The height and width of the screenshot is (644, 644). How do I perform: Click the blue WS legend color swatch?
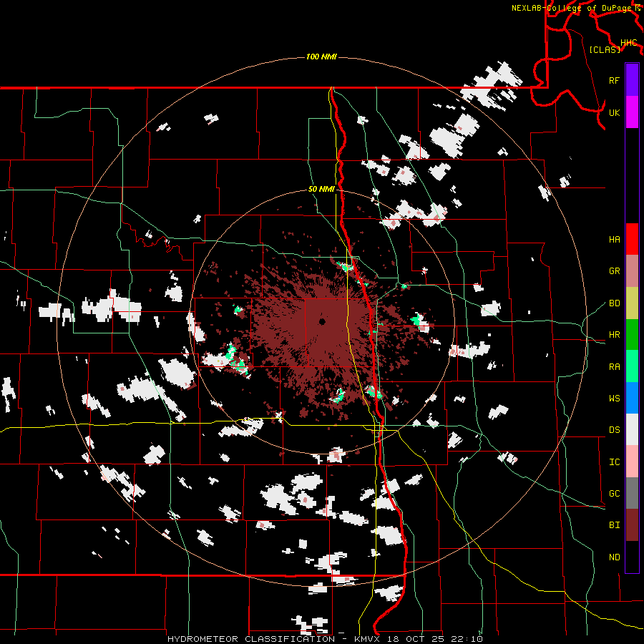tap(632, 398)
